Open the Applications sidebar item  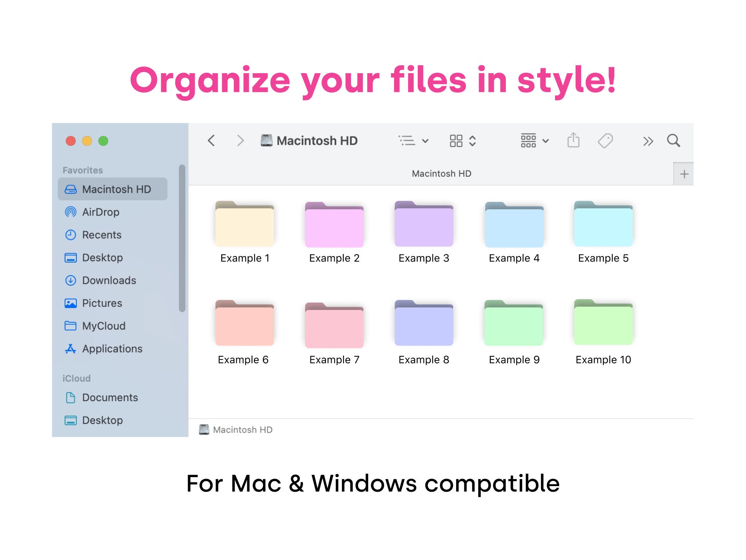(112, 348)
